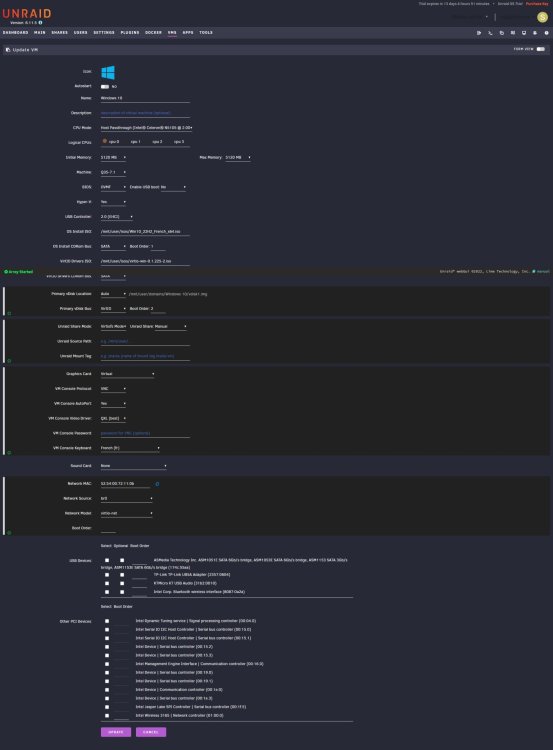Screen dimensions: 553x750
Task: Toggle the Autostart switch
Action: (x=105, y=87)
